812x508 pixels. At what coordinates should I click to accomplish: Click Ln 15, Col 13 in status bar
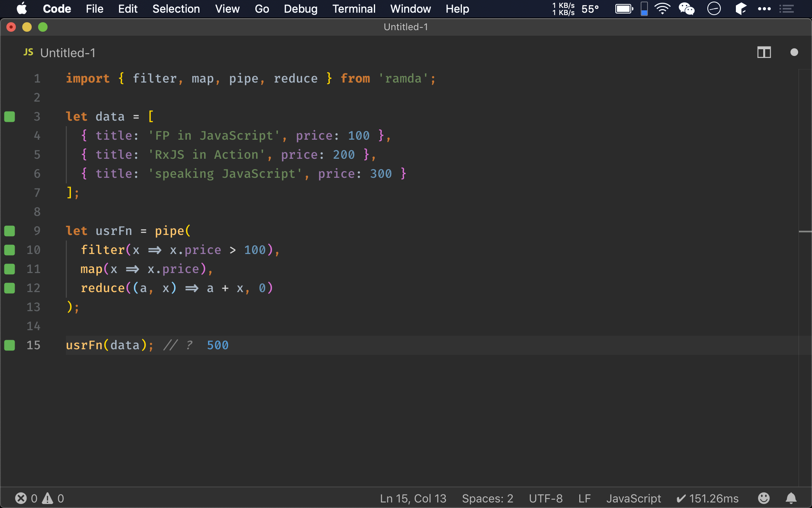click(413, 498)
